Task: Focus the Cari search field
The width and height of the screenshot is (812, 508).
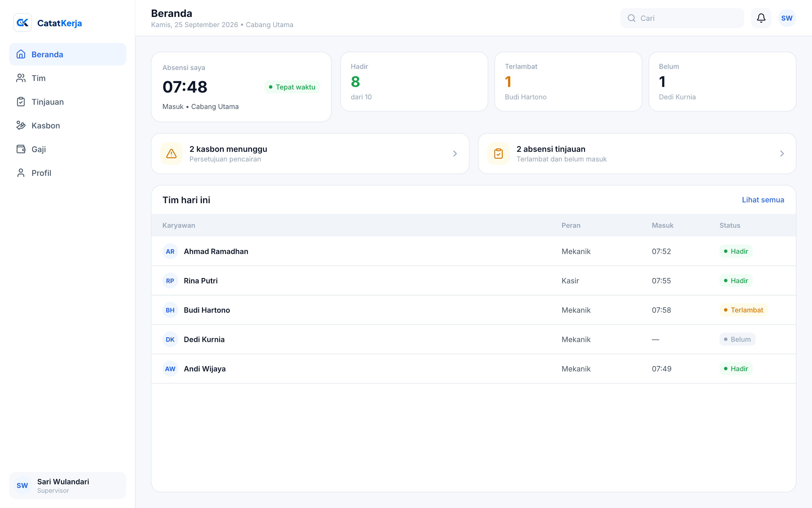Action: (682, 18)
